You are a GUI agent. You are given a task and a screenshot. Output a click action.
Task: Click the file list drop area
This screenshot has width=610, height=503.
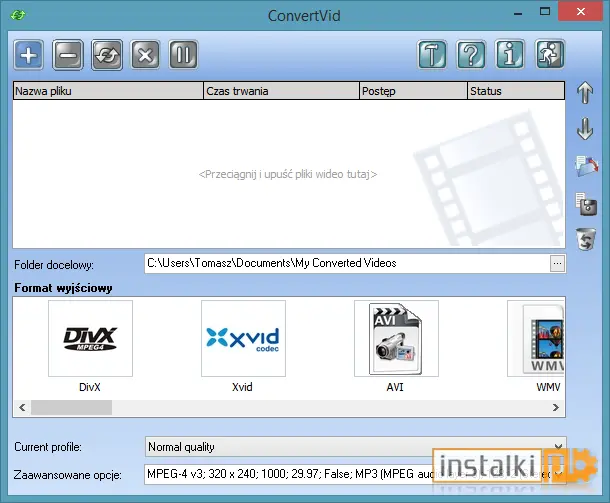click(x=289, y=174)
